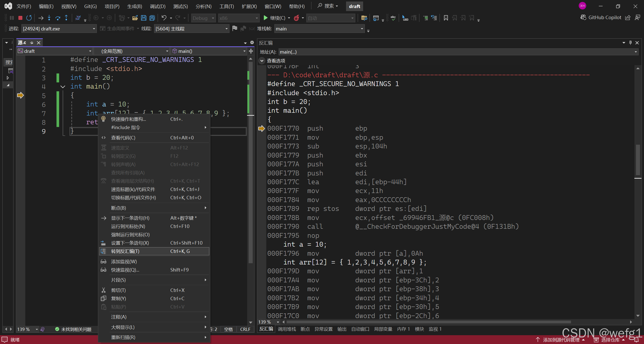Click the Save All icon
644x344 pixels.
[x=152, y=18]
